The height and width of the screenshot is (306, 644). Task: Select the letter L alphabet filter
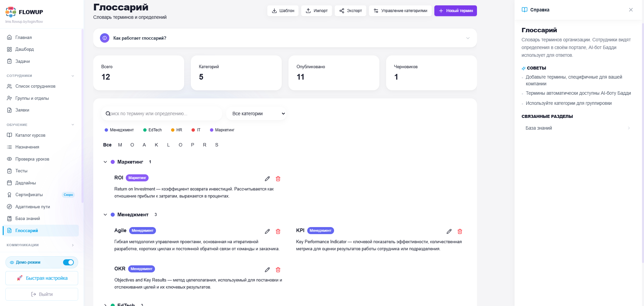pyautogui.click(x=168, y=145)
